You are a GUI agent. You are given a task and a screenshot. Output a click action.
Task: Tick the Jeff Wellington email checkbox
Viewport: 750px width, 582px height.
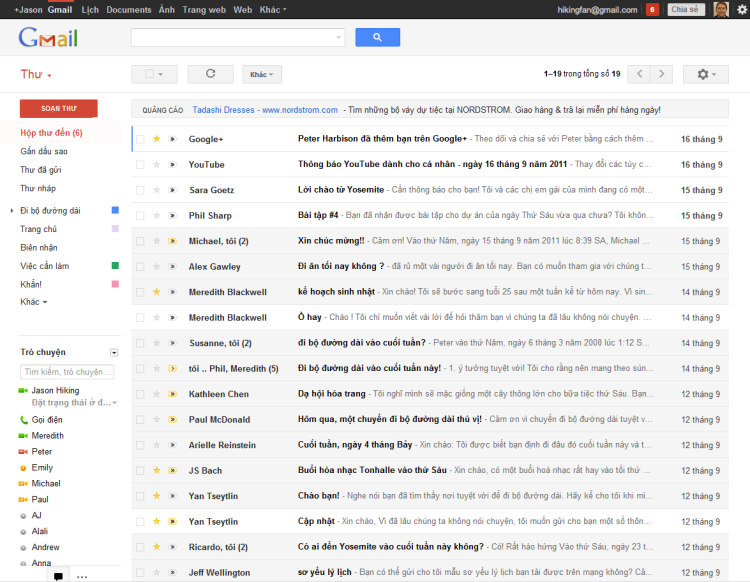tap(140, 572)
